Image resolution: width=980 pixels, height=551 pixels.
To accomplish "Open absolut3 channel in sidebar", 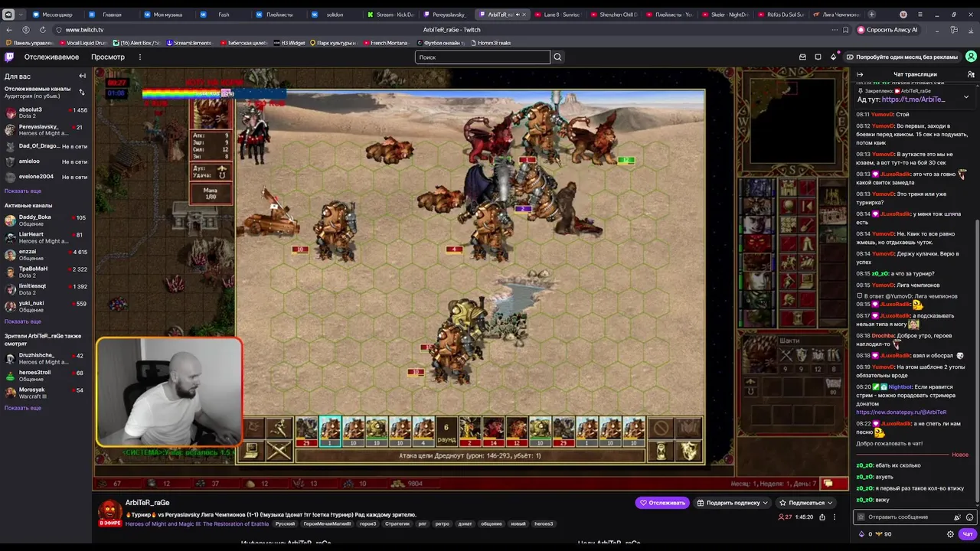I will (46, 112).
